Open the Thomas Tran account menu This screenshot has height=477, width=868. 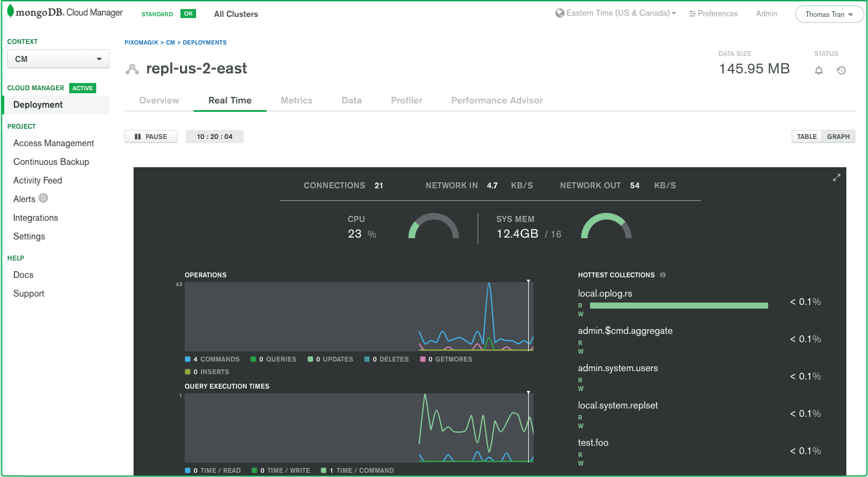(x=829, y=14)
